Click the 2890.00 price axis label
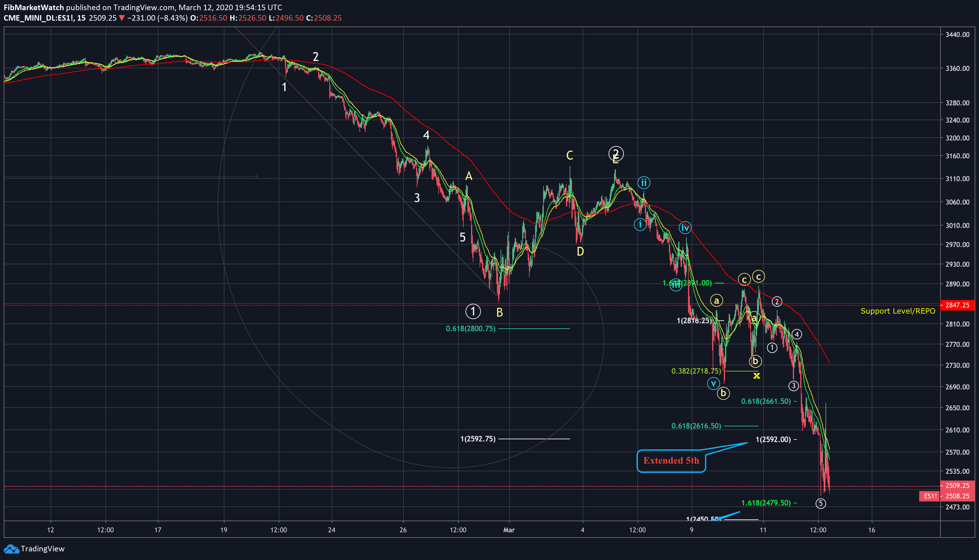This screenshot has width=979, height=560. click(x=957, y=284)
